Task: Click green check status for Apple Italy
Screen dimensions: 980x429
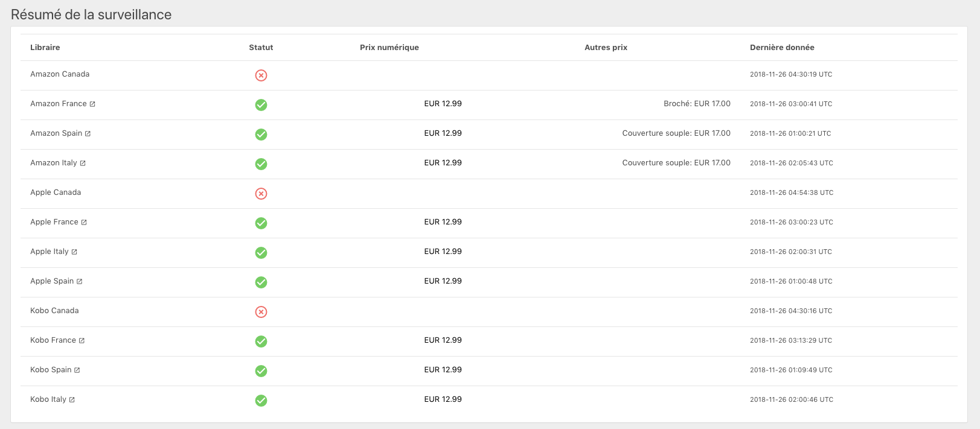Action: pos(261,253)
